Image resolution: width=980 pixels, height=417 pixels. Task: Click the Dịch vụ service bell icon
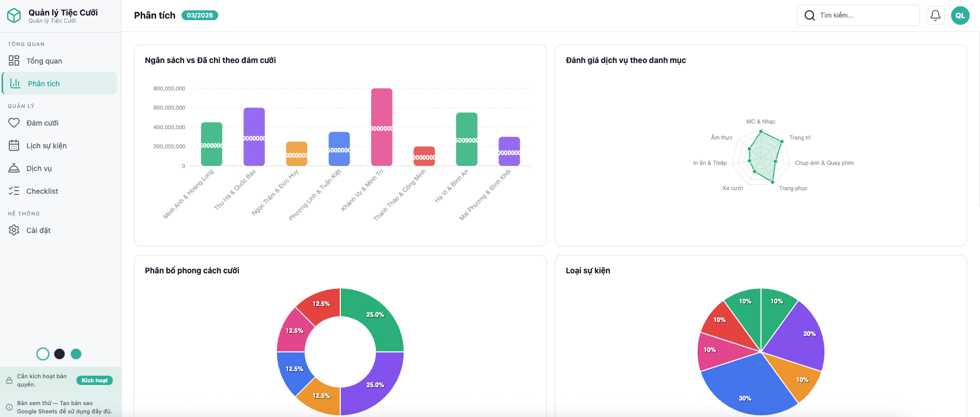click(14, 168)
